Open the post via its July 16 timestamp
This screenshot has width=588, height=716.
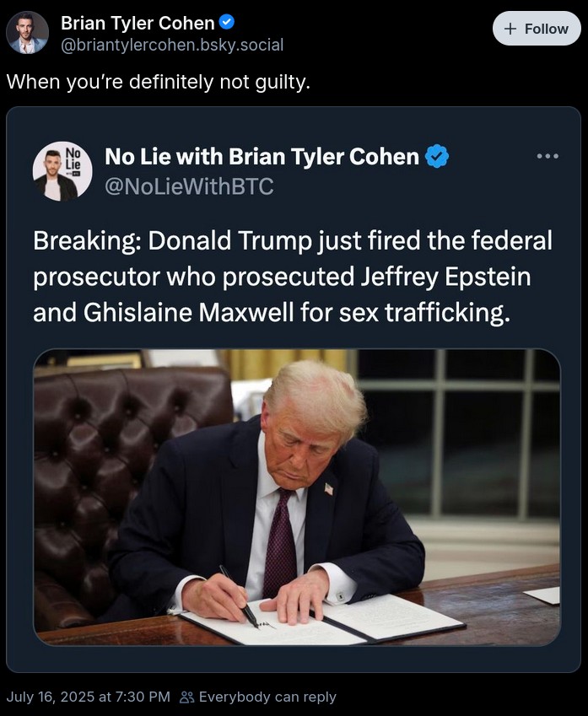coord(88,697)
